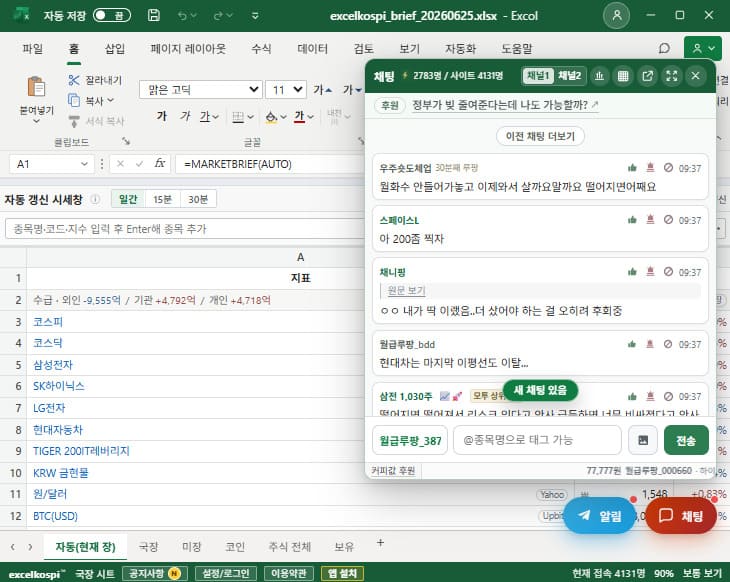Open the 검토 ribbon tab
This screenshot has width=730, height=582.
(x=364, y=48)
